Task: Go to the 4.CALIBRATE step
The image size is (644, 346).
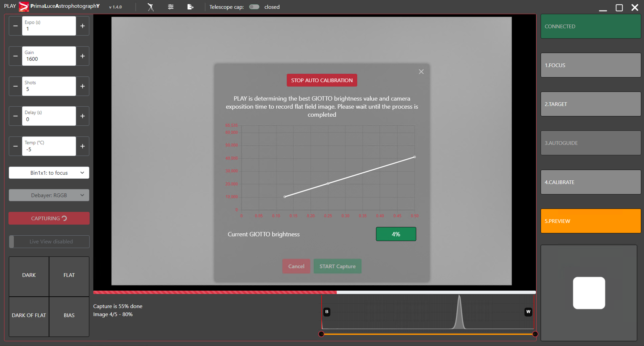Action: [591, 182]
